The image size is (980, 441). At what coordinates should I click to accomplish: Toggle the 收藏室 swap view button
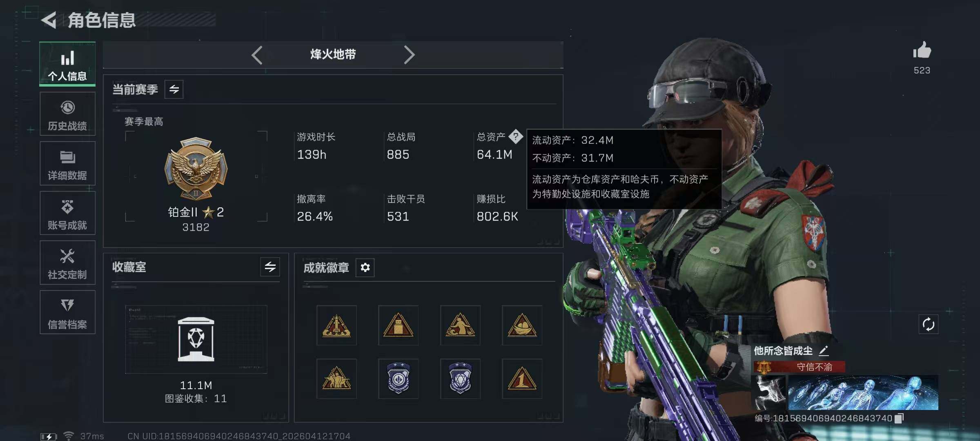coord(270,267)
